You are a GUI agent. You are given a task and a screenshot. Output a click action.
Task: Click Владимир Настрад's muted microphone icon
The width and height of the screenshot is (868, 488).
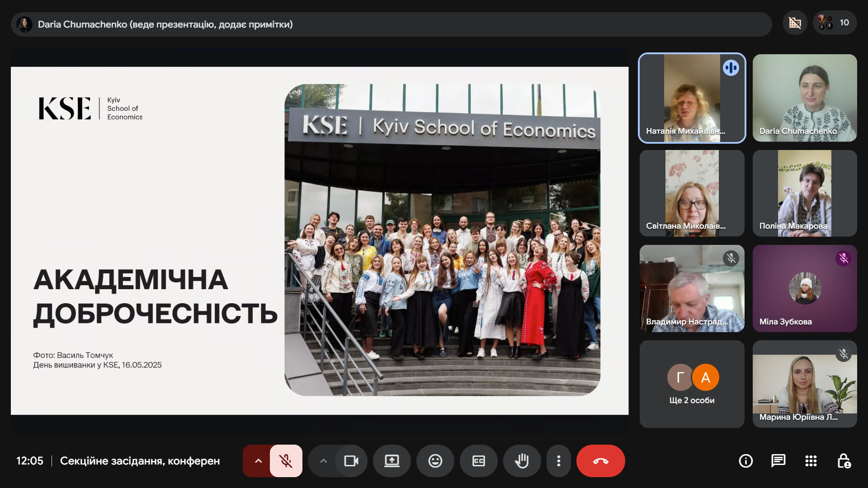tap(731, 258)
